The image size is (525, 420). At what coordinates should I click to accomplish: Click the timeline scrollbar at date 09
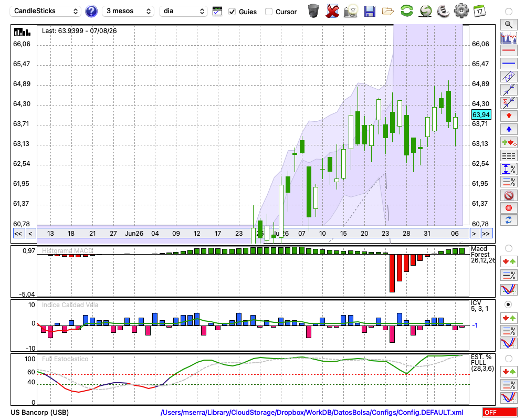pos(176,234)
